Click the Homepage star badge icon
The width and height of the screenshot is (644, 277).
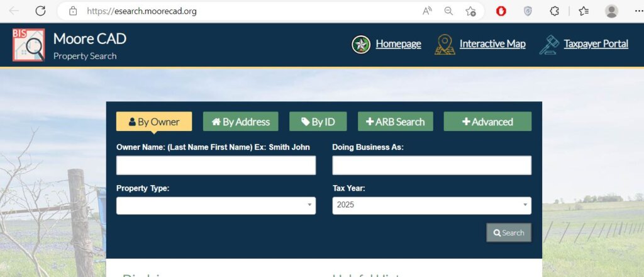pos(361,45)
